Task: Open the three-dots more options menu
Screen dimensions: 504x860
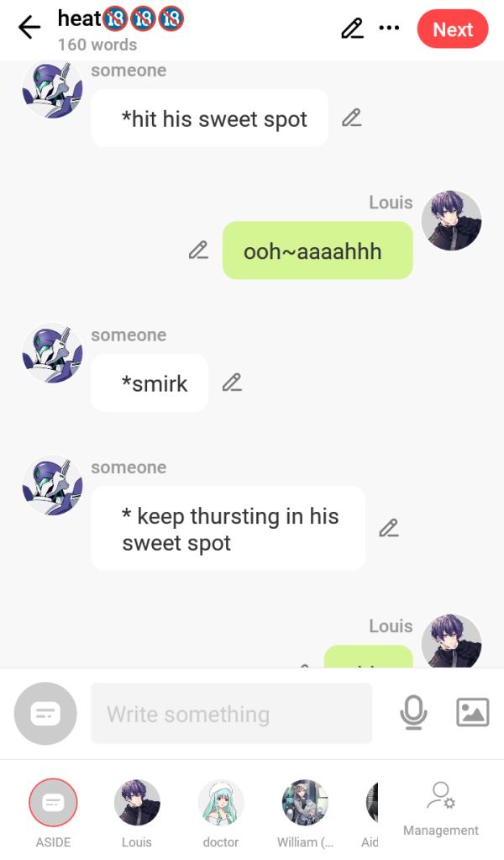Action: [x=390, y=28]
